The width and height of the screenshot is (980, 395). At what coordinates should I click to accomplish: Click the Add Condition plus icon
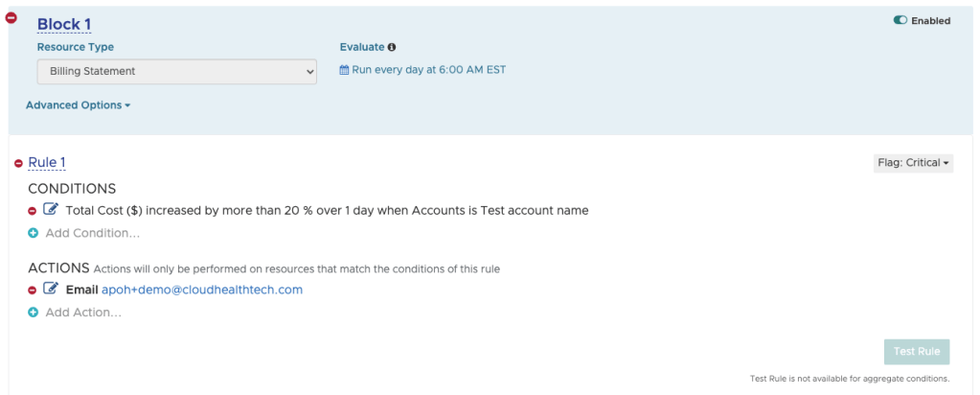[x=33, y=233]
